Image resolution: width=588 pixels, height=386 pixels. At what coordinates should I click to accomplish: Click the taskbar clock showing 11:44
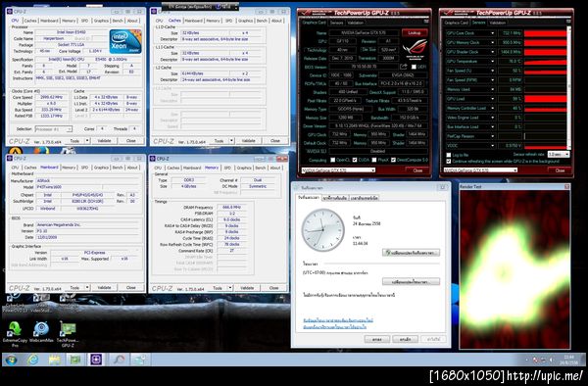click(568, 360)
